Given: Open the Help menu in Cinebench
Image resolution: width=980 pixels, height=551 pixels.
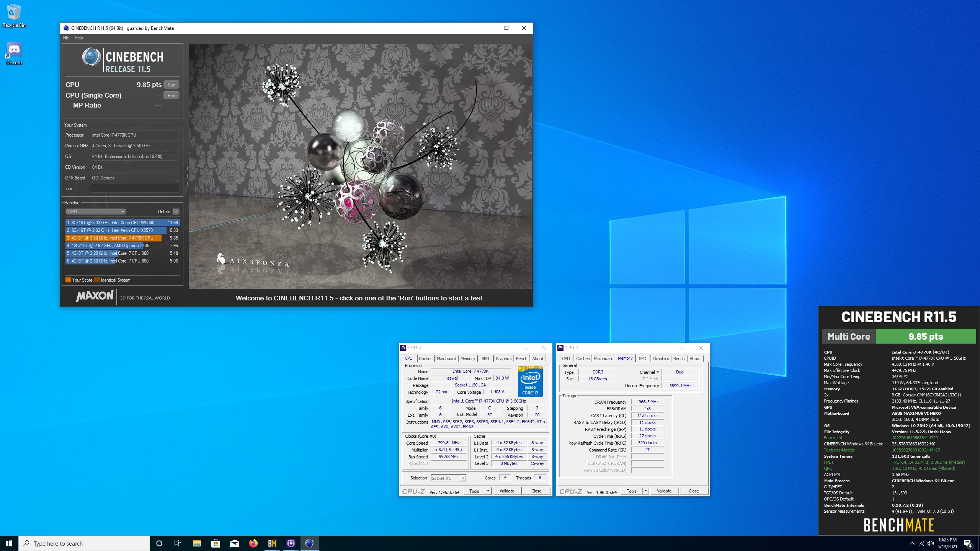Looking at the screenshot, I should pyautogui.click(x=78, y=38).
